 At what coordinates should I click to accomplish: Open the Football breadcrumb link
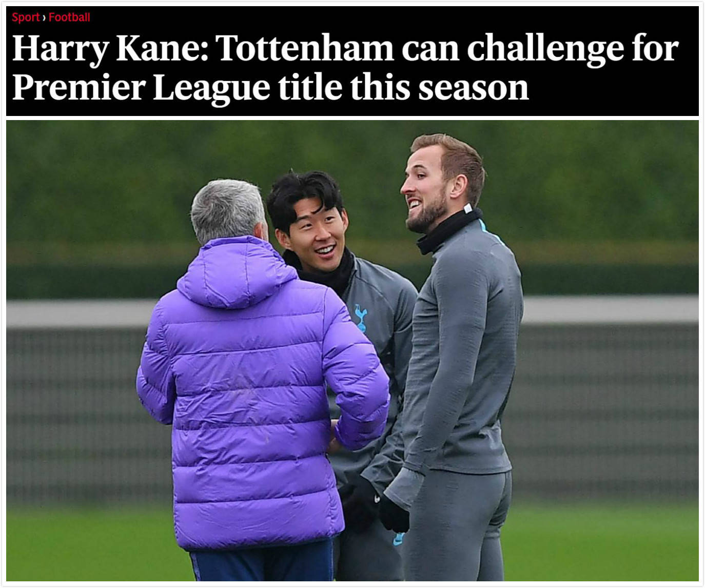click(69, 17)
